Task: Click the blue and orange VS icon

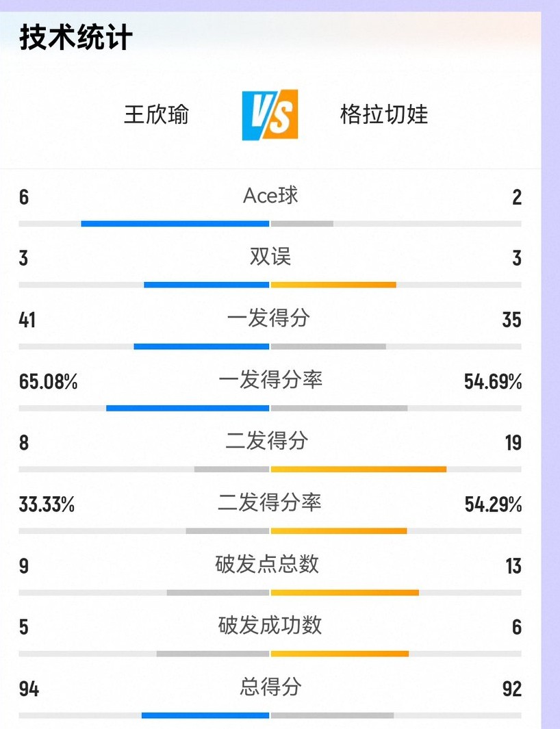Action: (x=270, y=114)
